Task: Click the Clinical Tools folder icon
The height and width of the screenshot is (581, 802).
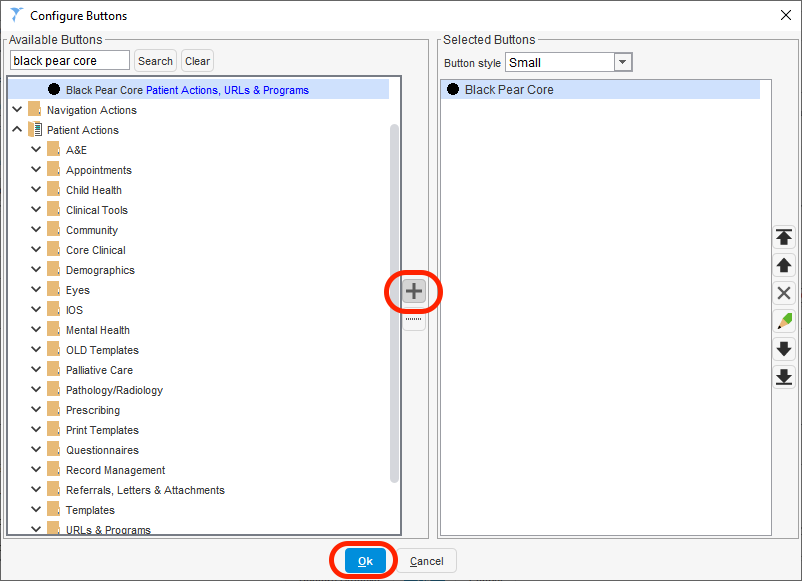Action: coord(53,209)
